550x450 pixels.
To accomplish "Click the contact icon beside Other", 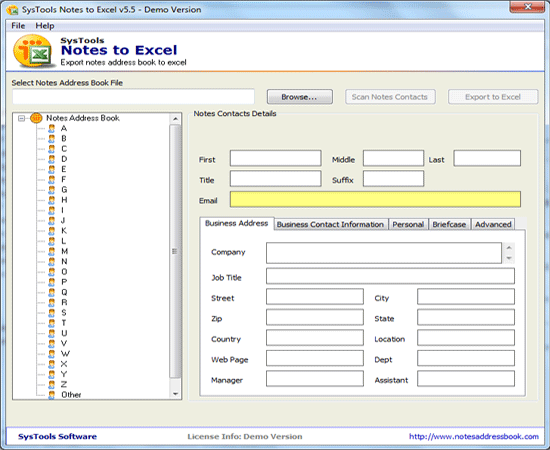I will pos(52,395).
